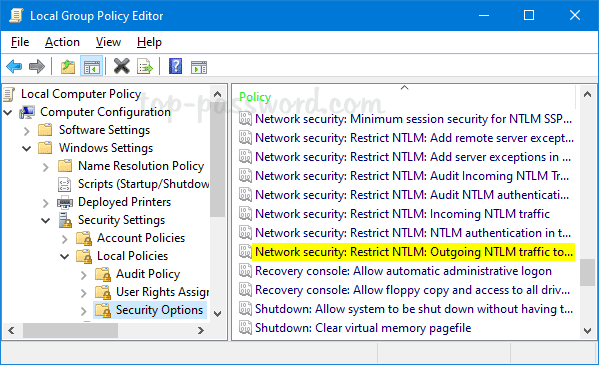This screenshot has height=365, width=599.
Task: Expand the Software Settings node
Action: [26, 131]
